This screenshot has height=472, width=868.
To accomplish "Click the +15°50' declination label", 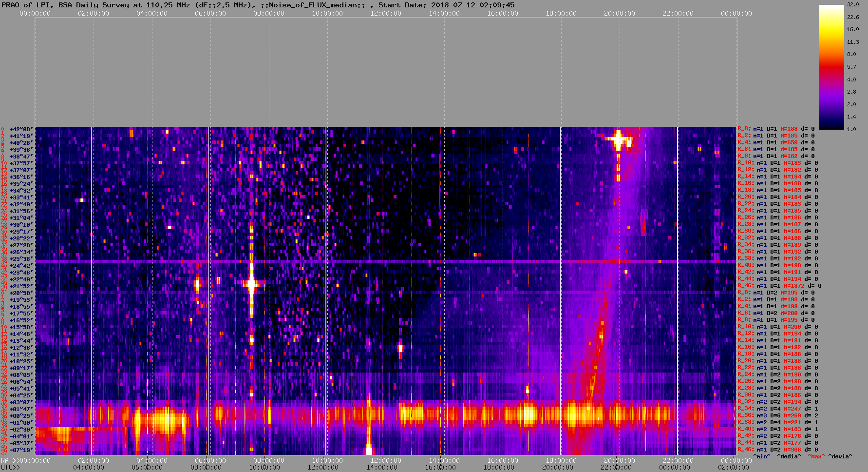I will (21, 327).
